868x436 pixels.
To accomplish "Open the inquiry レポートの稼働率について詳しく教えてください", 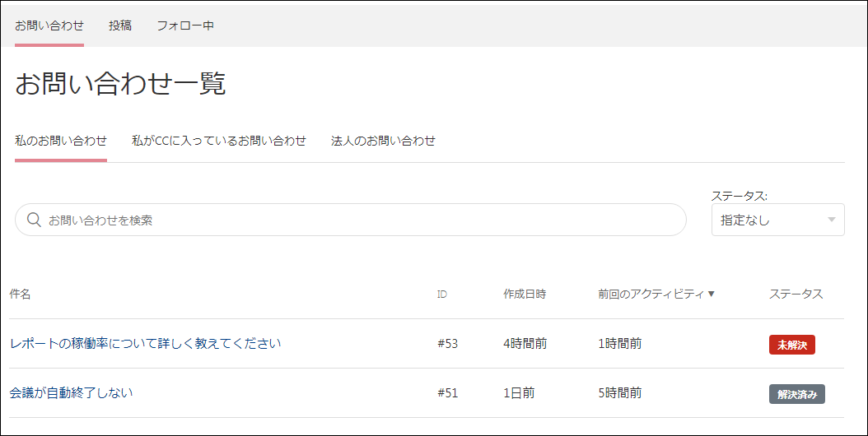I will pos(146,343).
